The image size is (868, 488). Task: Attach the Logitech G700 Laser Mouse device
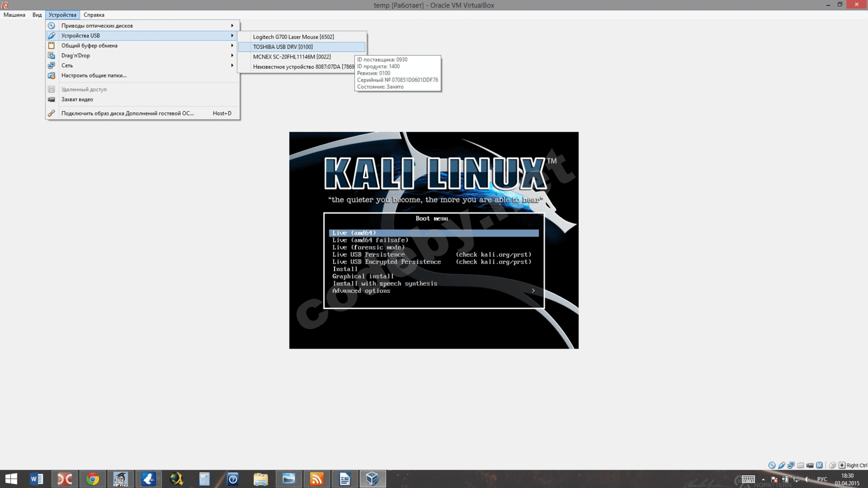click(x=302, y=37)
